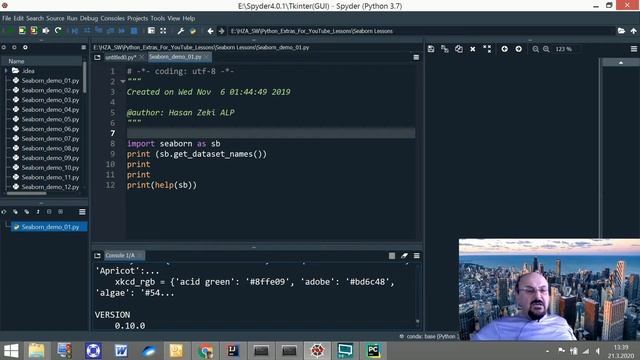
Task: Click fullscreen mode toolbar icon
Action: click(163, 31)
